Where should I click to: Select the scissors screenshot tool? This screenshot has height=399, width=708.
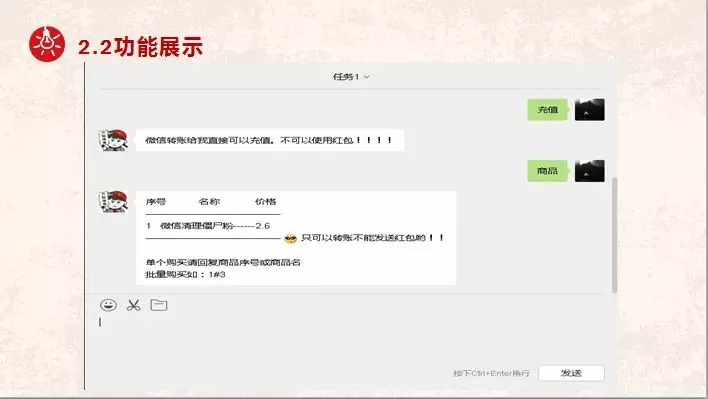134,306
